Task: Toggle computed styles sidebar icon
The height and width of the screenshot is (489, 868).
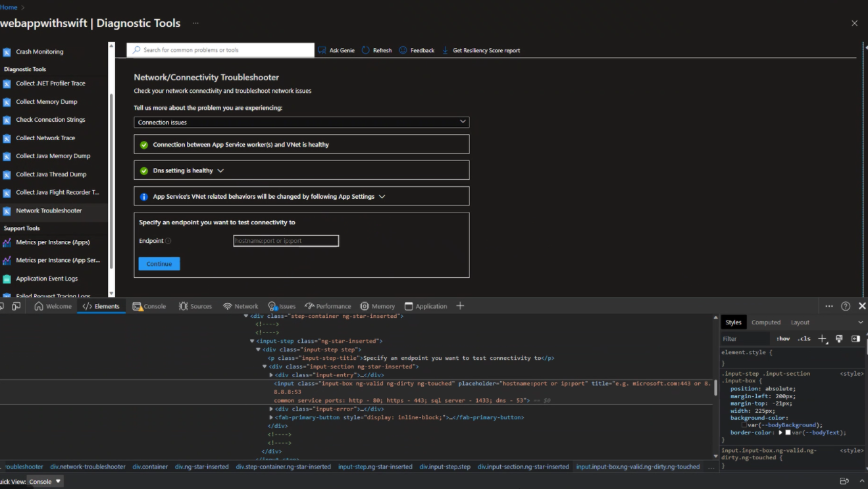Action: coord(855,338)
